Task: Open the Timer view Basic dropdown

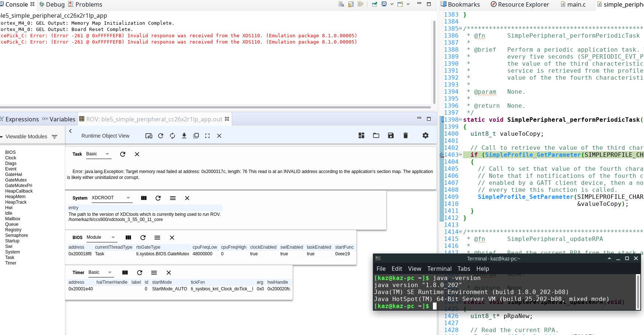Action: click(101, 273)
